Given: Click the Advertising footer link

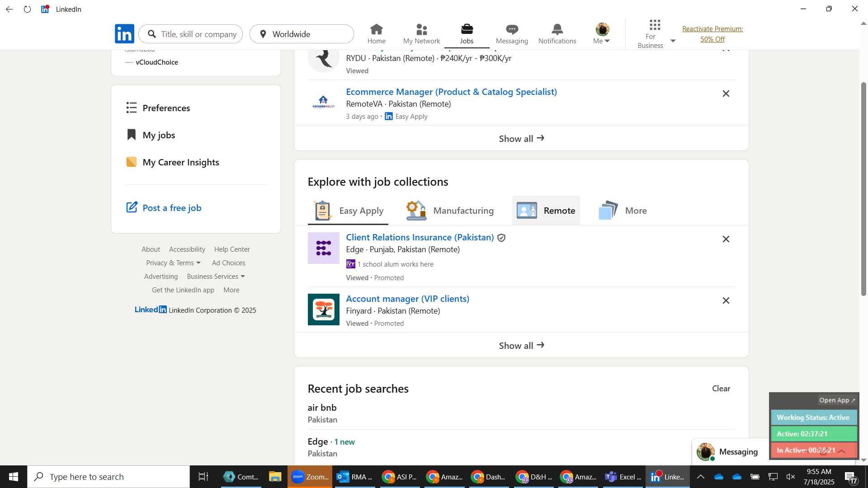Looking at the screenshot, I should pos(161,276).
